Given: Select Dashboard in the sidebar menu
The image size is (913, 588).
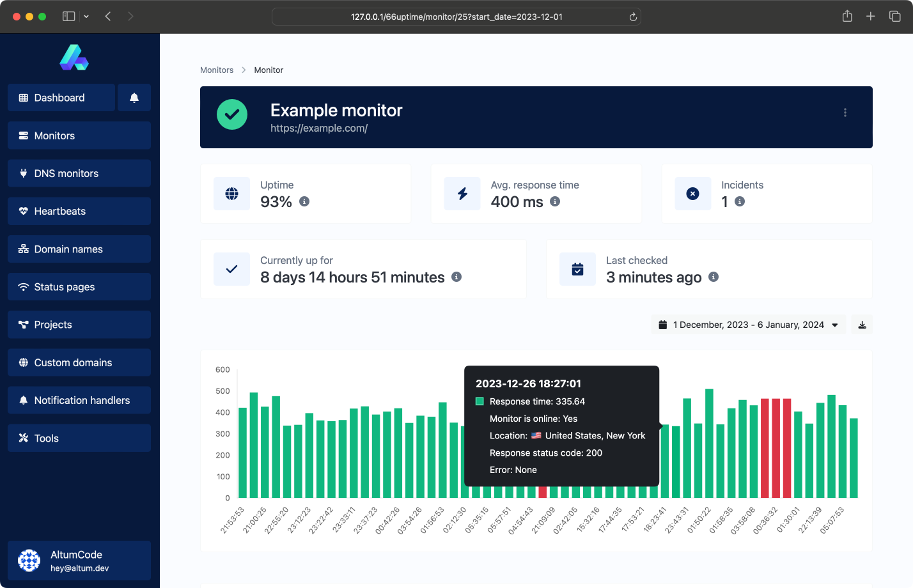Looking at the screenshot, I should (61, 97).
